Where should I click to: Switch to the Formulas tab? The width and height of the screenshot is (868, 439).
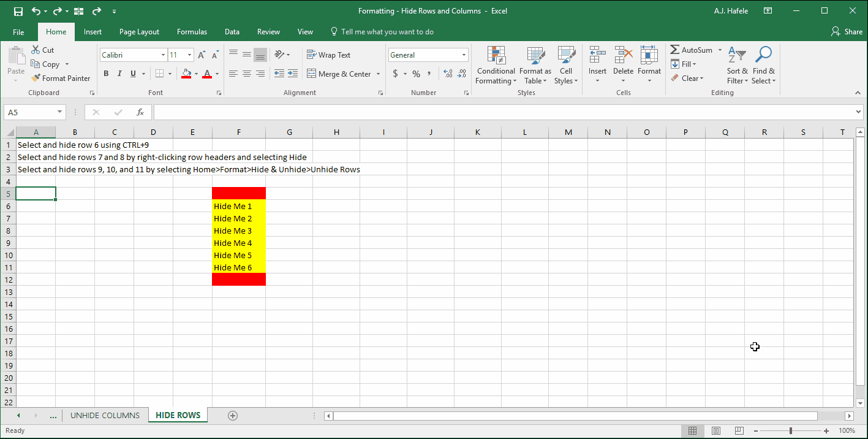click(x=192, y=32)
